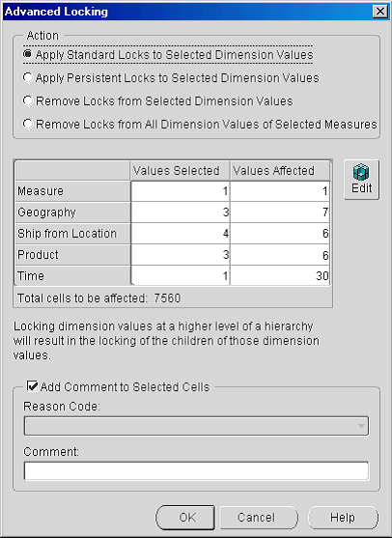Image resolution: width=392 pixels, height=538 pixels.
Task: Open Help for Advanced Locking
Action: coord(344,517)
